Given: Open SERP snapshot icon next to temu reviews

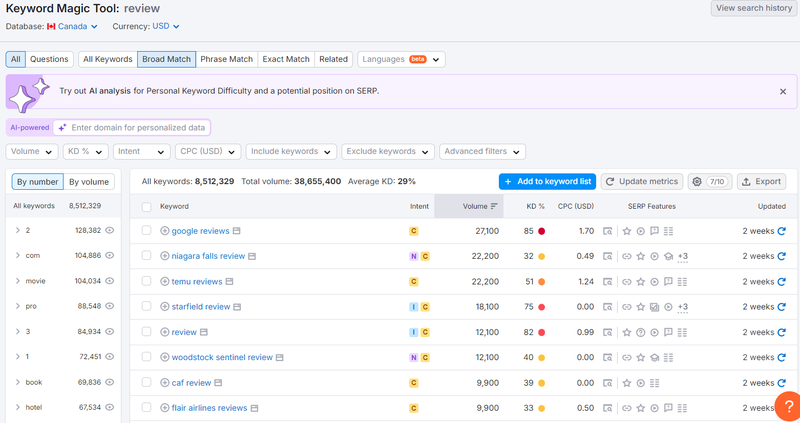Looking at the screenshot, I should pyautogui.click(x=230, y=282).
